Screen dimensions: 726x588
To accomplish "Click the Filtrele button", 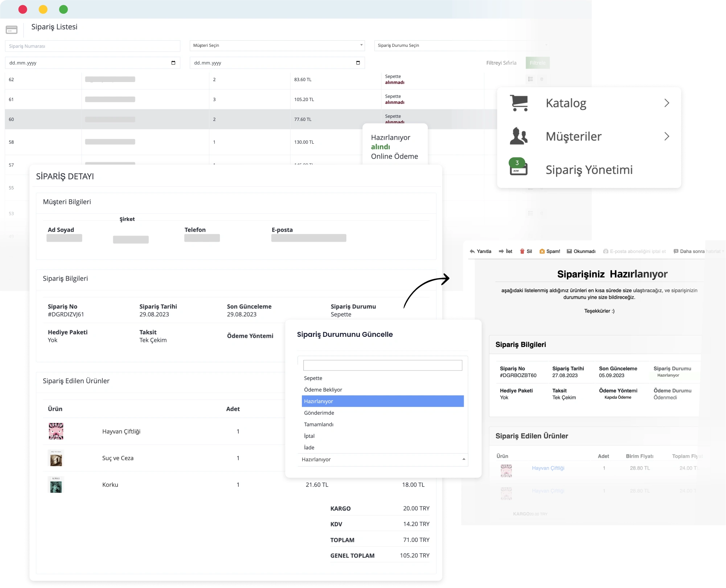I will coord(538,63).
